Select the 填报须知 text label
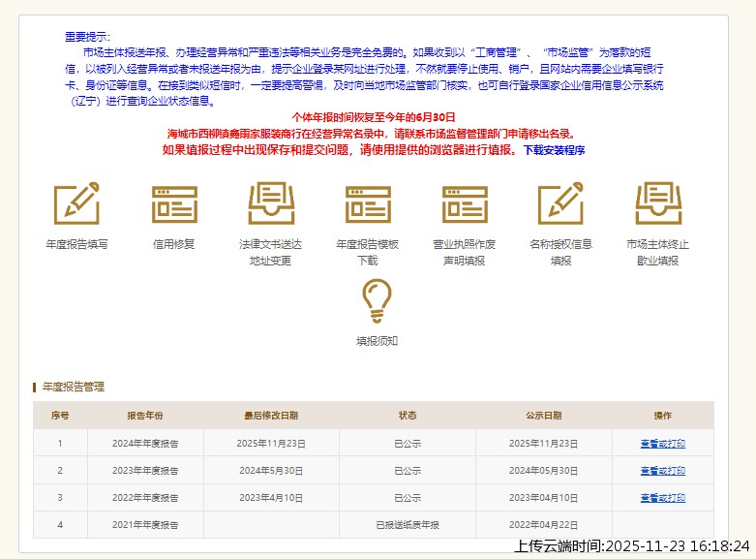The height and width of the screenshot is (559, 756). click(377, 341)
